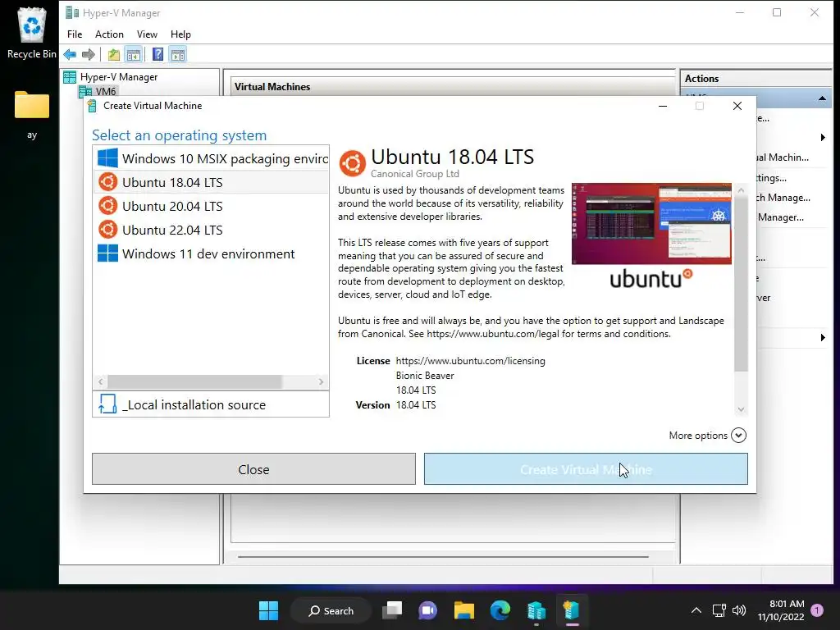Close the Create Virtual Machine dialog with X
Image resolution: width=840 pixels, height=630 pixels.
[737, 106]
